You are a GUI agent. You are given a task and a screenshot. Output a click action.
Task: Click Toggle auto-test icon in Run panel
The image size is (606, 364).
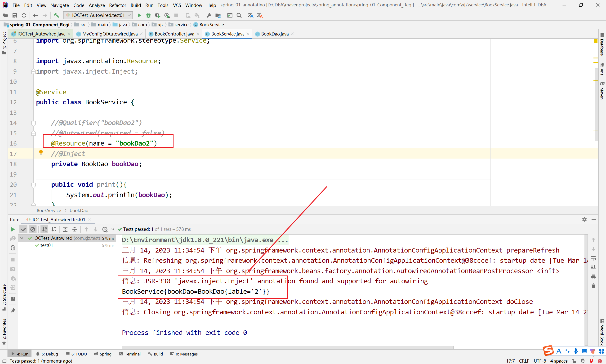[13, 248]
